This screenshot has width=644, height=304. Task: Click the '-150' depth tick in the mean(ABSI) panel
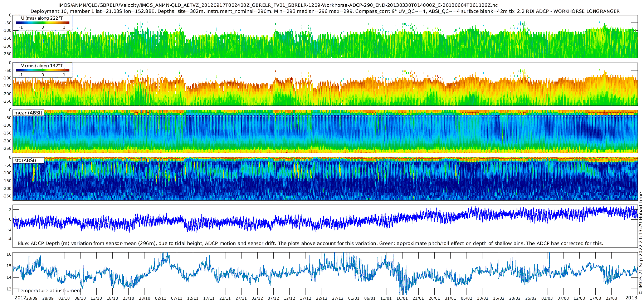pyautogui.click(x=7, y=133)
